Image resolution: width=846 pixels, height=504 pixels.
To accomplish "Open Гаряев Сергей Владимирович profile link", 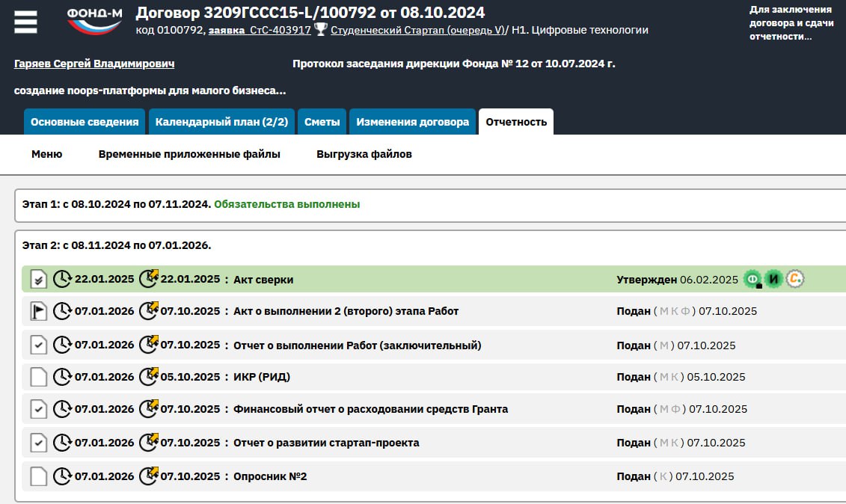I will click(94, 64).
